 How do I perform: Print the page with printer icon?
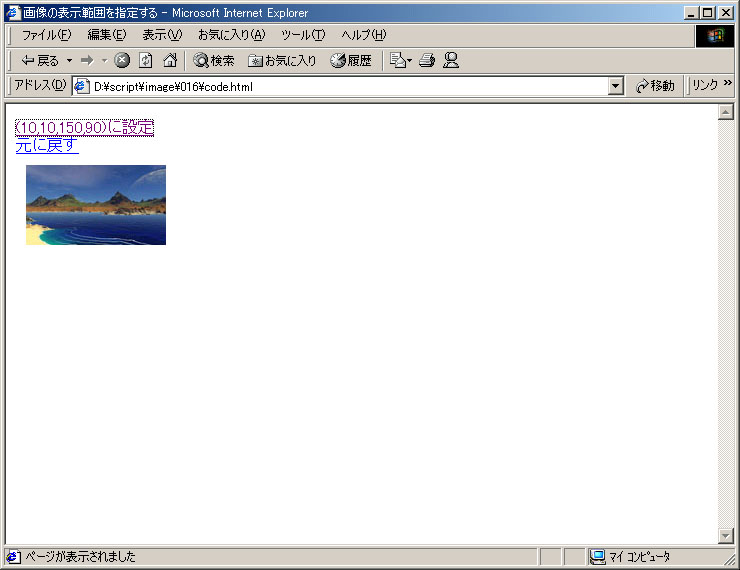click(x=427, y=60)
